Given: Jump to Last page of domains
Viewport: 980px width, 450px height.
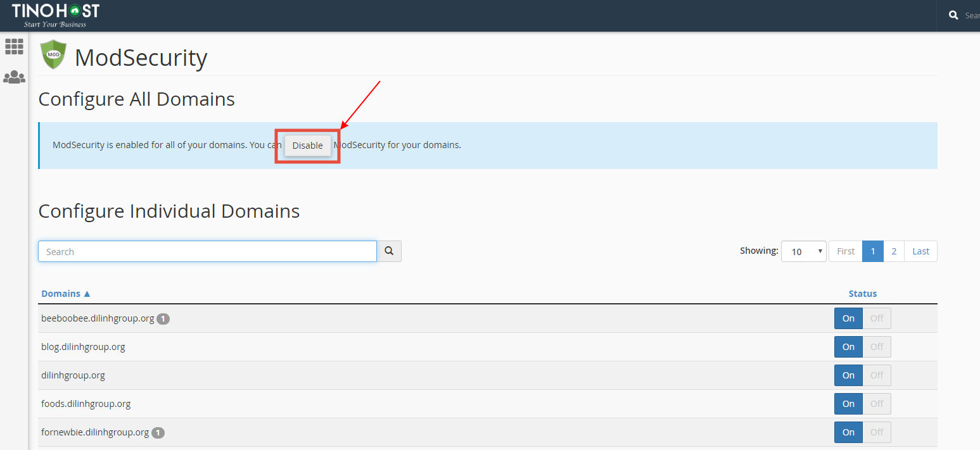Looking at the screenshot, I should pyautogui.click(x=920, y=251).
